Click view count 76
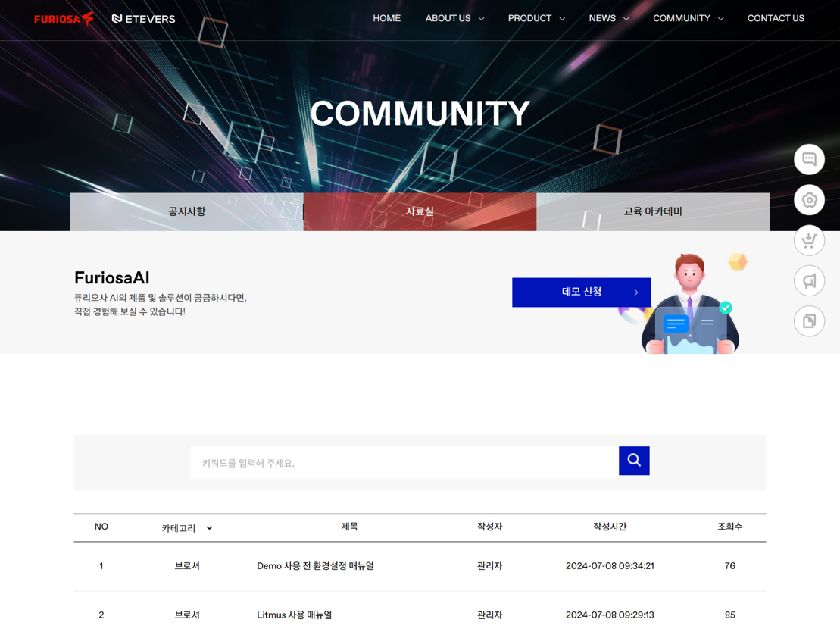Image resolution: width=840 pixels, height=638 pixels. pyautogui.click(x=729, y=565)
